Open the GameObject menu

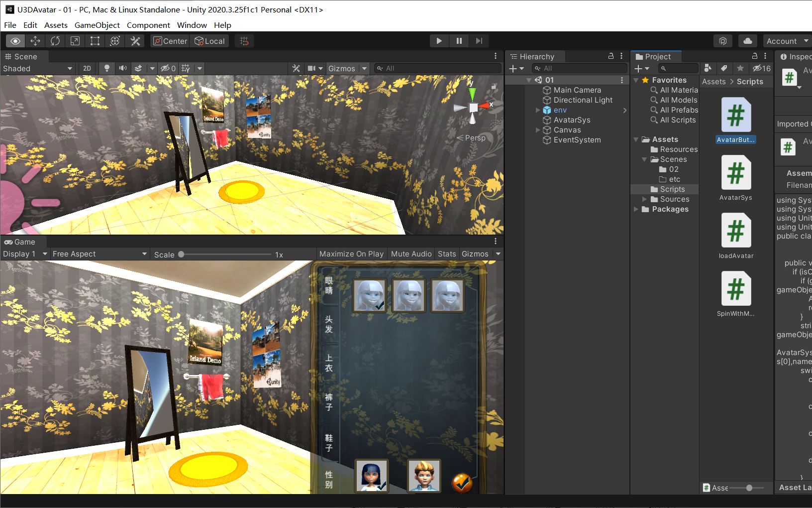pos(97,25)
